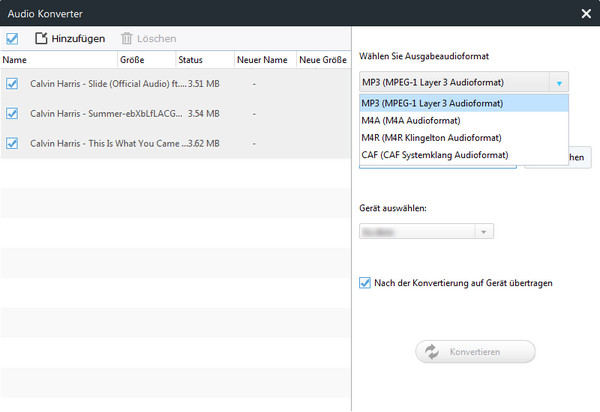Screen dimensions: 600x412
Task: Collapse the output audio format dropdown arrow
Action: click(559, 83)
